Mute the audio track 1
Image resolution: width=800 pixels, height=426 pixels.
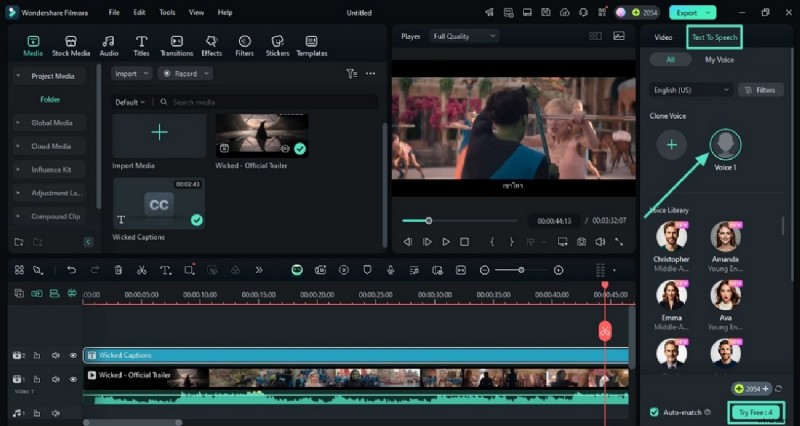[56, 413]
